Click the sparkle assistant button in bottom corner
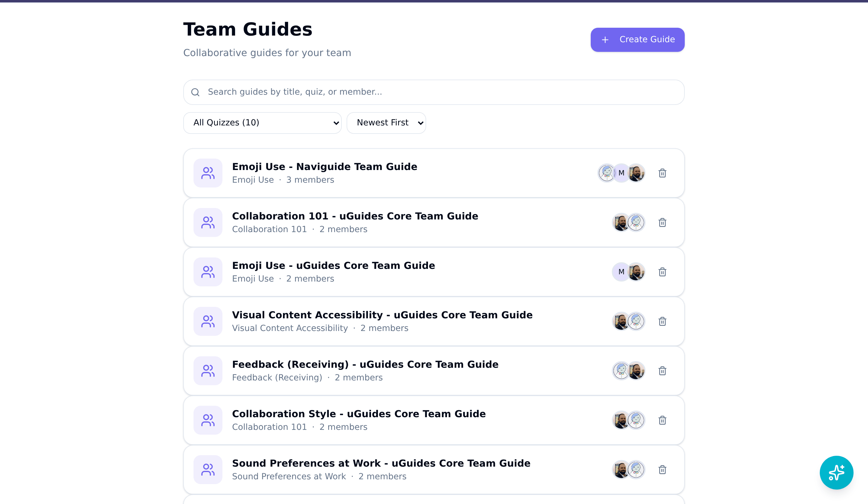 (836, 472)
